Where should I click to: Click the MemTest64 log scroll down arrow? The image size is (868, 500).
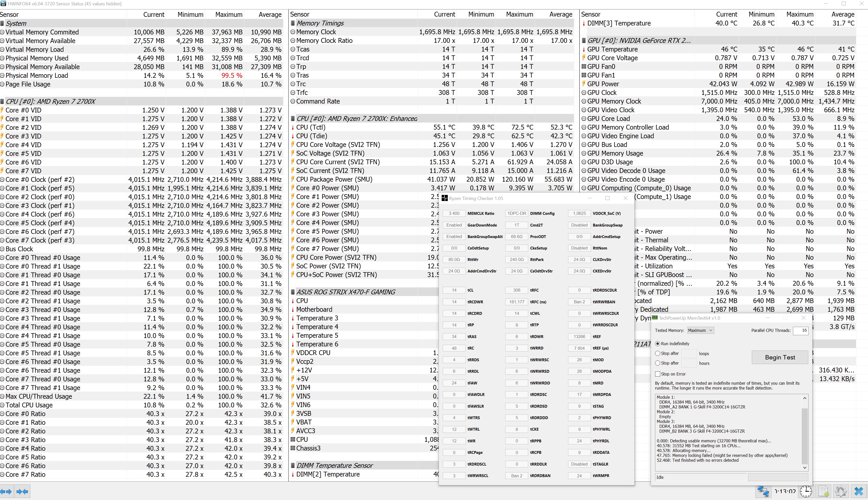coord(804,467)
